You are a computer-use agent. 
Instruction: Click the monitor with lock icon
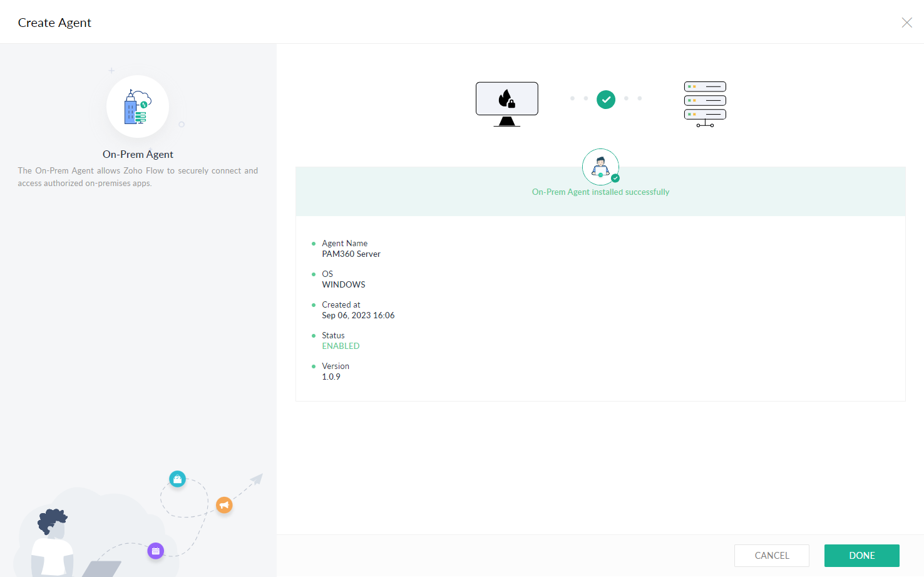[507, 104]
